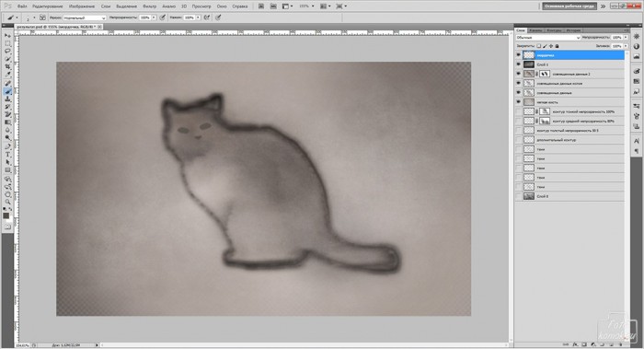
Task: Open the Справка menu
Action: [240, 6]
